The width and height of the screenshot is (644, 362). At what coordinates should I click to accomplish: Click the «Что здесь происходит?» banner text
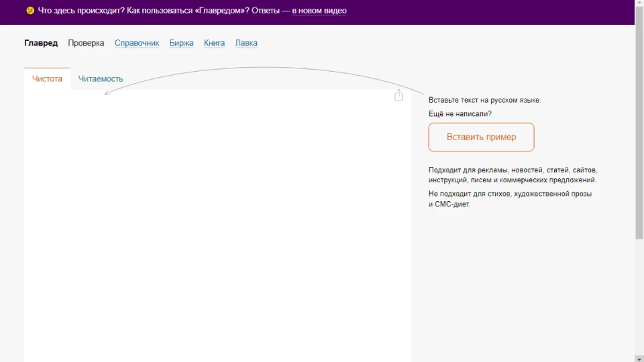[x=80, y=11]
